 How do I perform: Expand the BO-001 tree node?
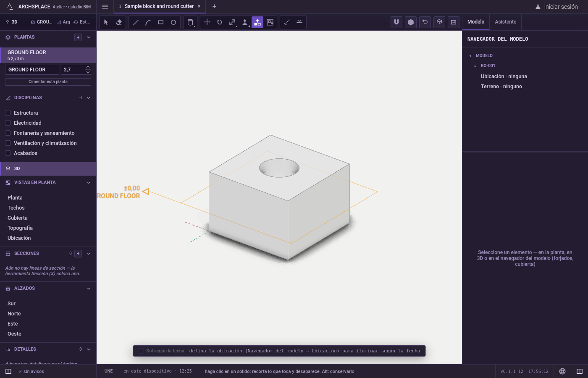point(475,66)
